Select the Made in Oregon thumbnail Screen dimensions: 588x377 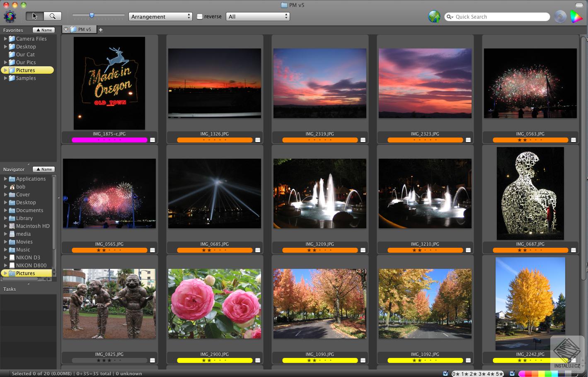point(109,83)
